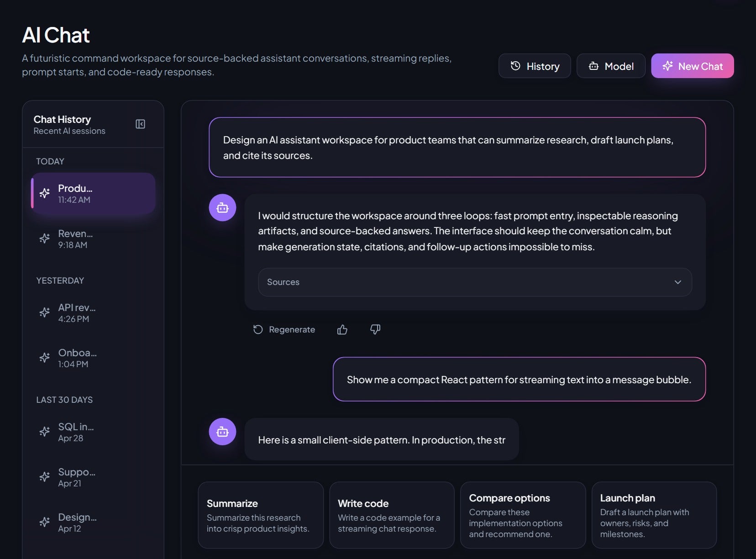Click the user message about React pattern
The width and height of the screenshot is (756, 559).
point(520,380)
